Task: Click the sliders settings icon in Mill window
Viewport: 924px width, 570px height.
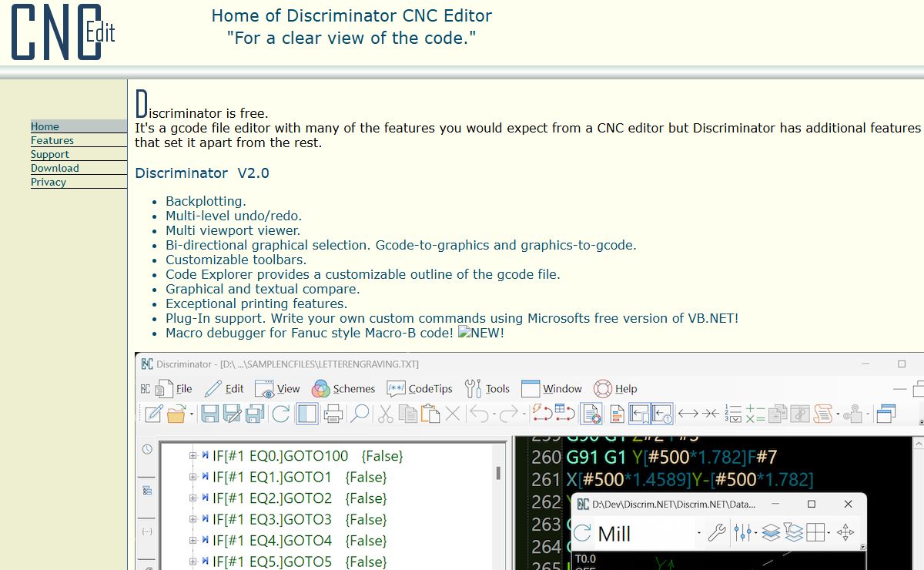Action: point(743,533)
